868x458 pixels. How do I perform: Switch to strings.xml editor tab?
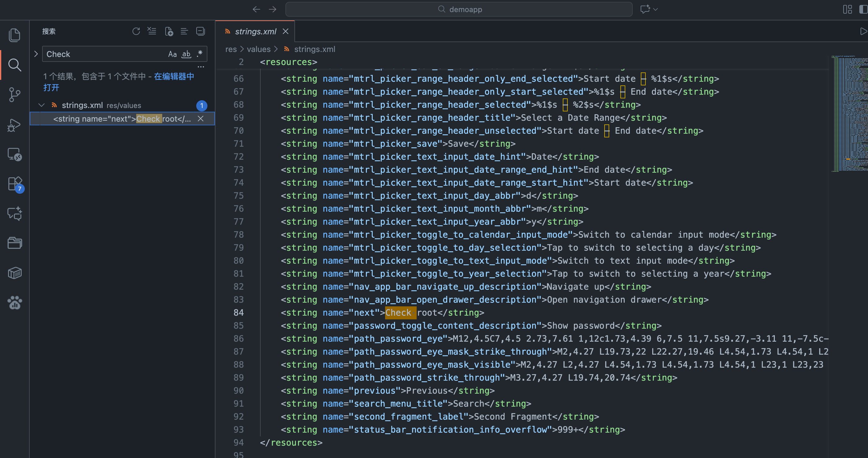[x=255, y=31]
